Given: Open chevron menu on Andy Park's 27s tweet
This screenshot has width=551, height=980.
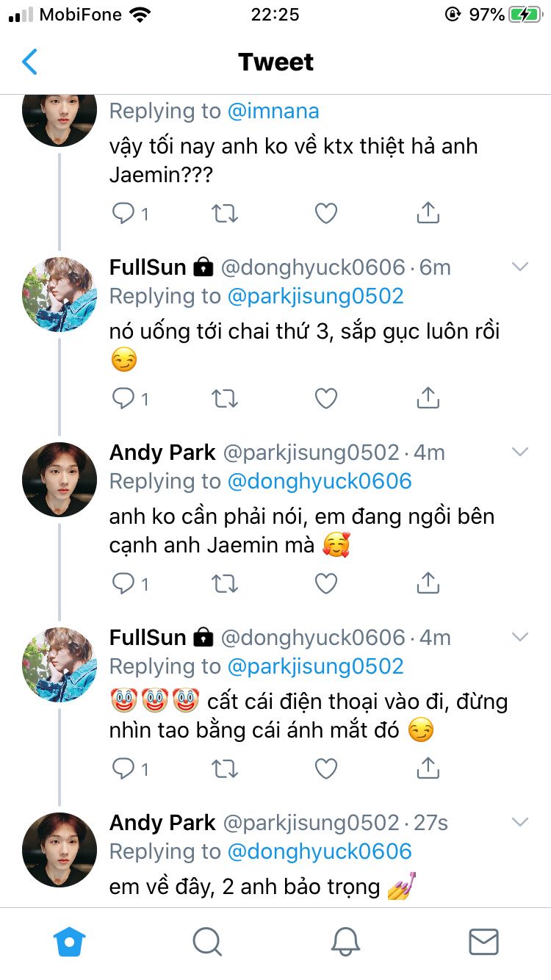Looking at the screenshot, I should coord(520,823).
